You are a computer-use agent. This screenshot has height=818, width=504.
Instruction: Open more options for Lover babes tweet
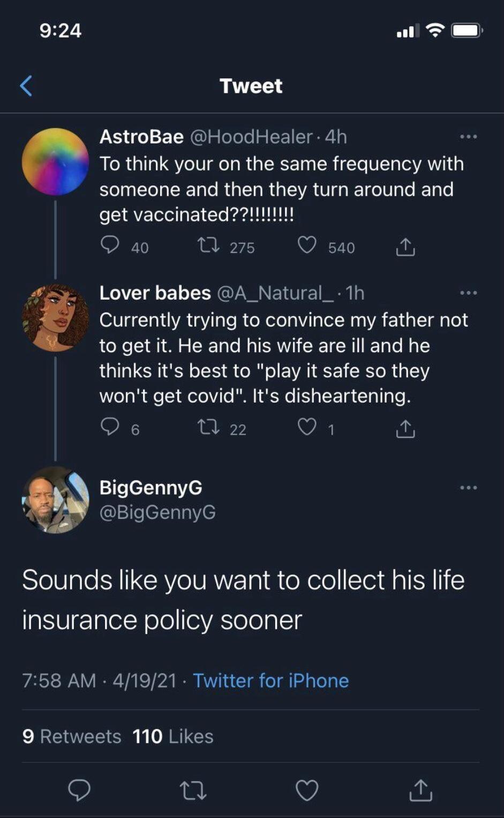pyautogui.click(x=468, y=293)
